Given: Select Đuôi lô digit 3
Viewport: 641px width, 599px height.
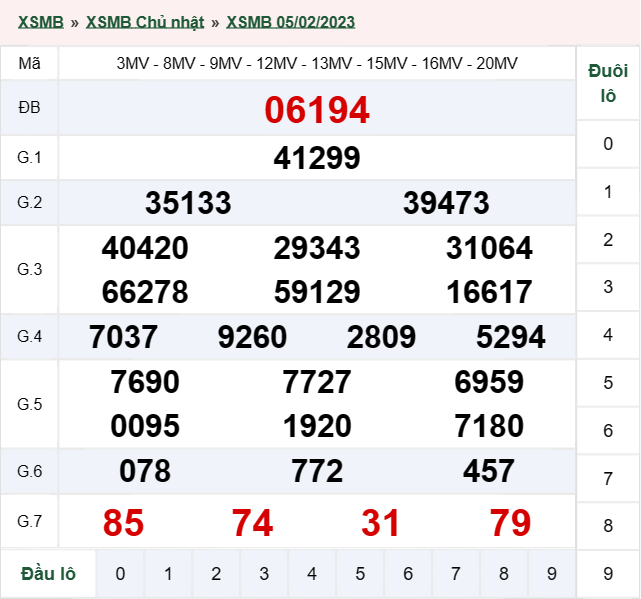Looking at the screenshot, I should (x=608, y=287).
